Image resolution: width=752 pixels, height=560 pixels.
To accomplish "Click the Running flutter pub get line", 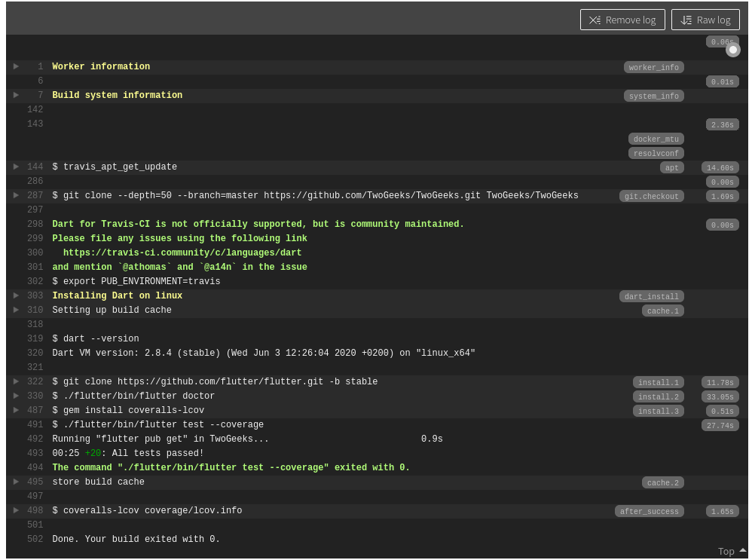I will [x=247, y=439].
